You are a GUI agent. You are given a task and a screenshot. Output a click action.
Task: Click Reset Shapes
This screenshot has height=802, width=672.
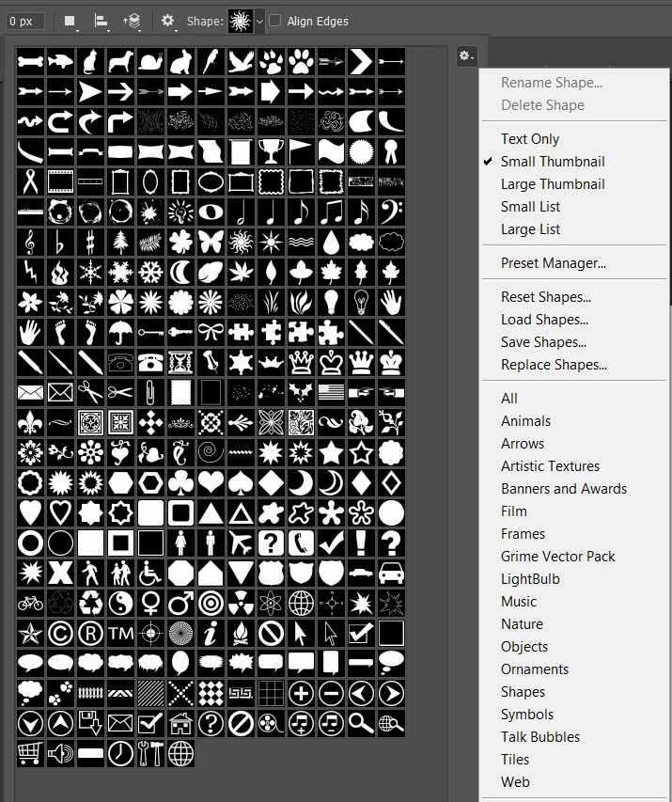pos(546,297)
